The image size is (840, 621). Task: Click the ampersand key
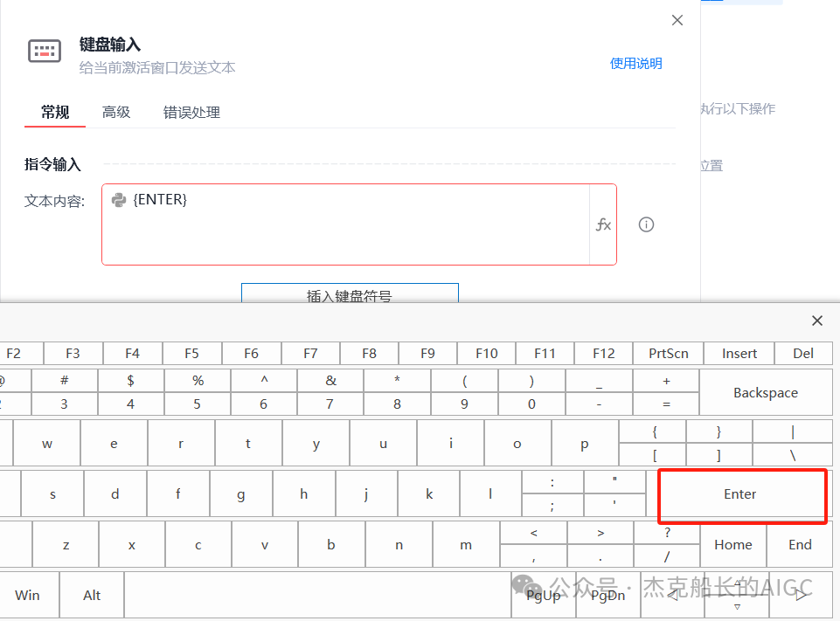[x=330, y=381]
